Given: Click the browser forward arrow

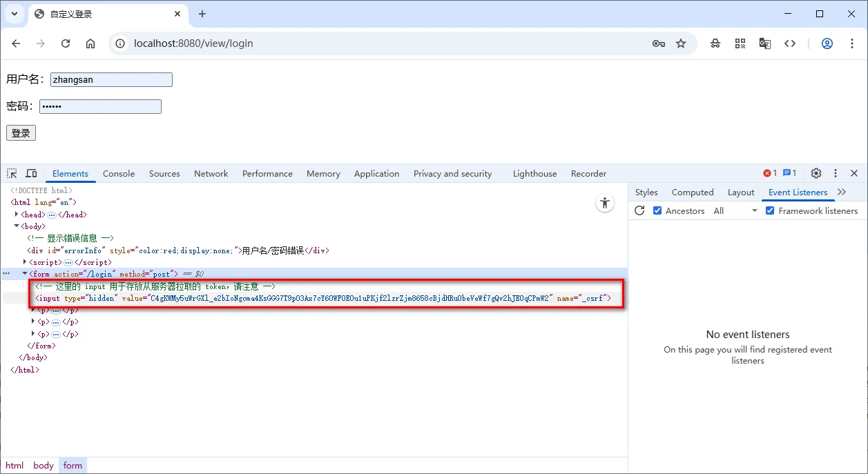Looking at the screenshot, I should [x=41, y=43].
